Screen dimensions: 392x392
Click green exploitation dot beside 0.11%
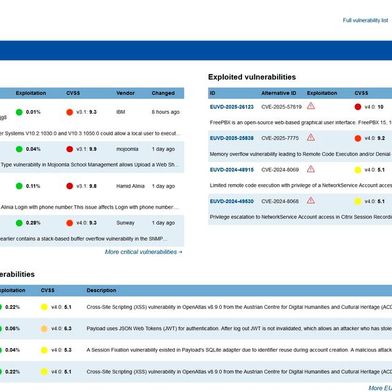(x=19, y=186)
